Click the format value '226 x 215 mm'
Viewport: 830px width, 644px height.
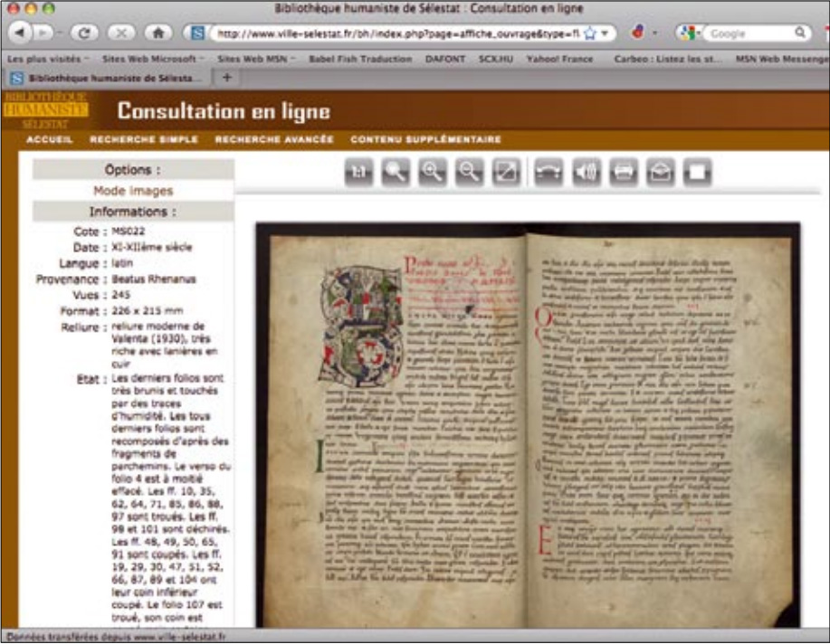coord(148,310)
